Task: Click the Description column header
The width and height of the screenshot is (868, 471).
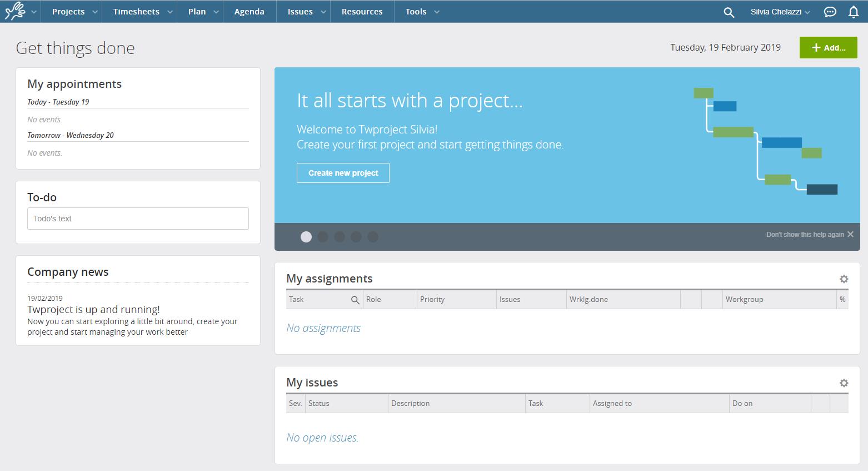Action: (x=410, y=403)
